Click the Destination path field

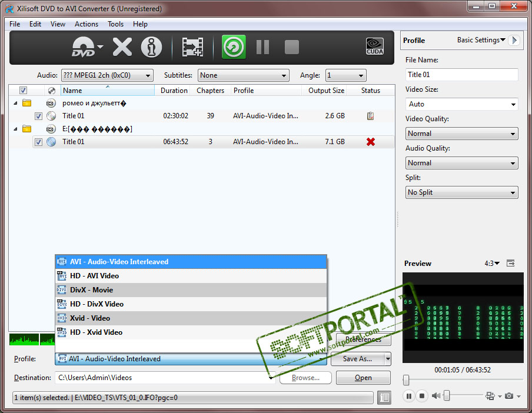pyautogui.click(x=165, y=378)
